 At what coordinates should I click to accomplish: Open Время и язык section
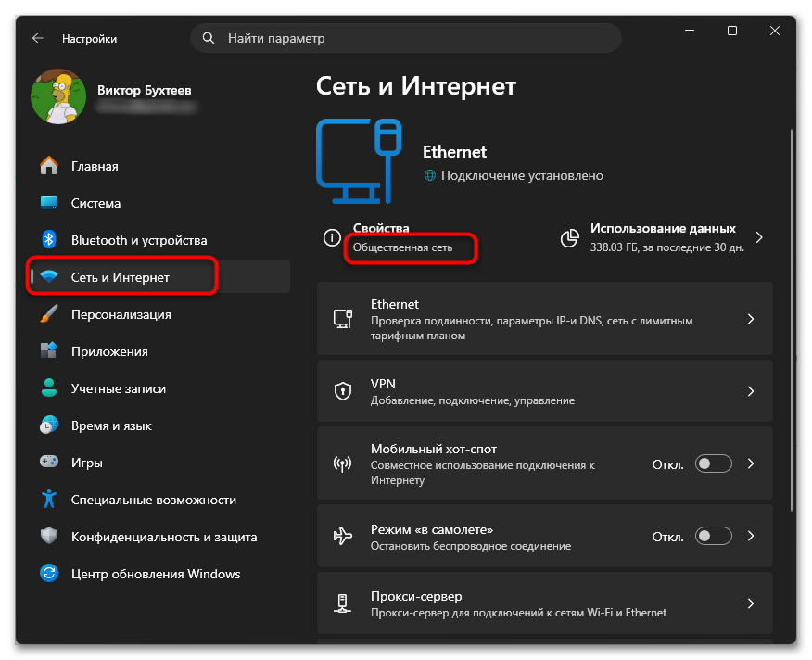click(159, 425)
